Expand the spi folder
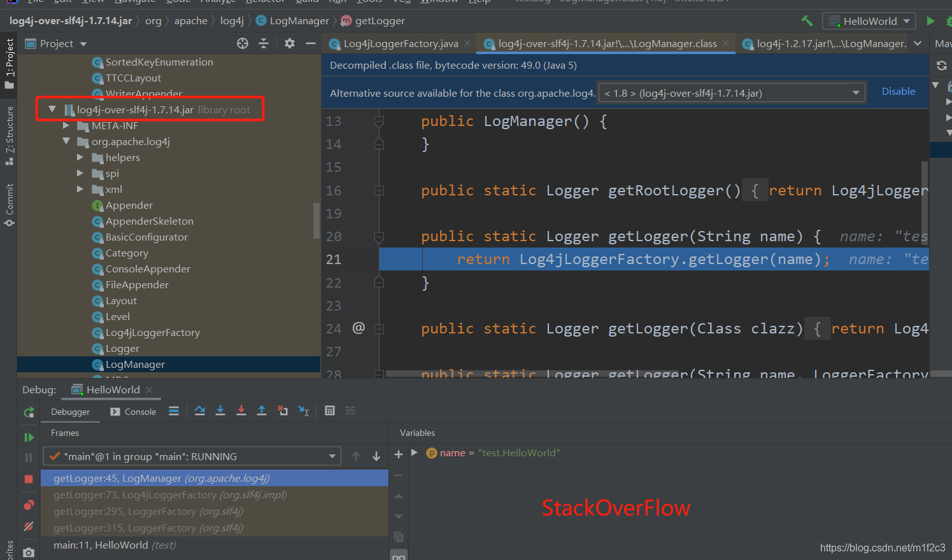Screen dimensions: 952x560 point(80,173)
